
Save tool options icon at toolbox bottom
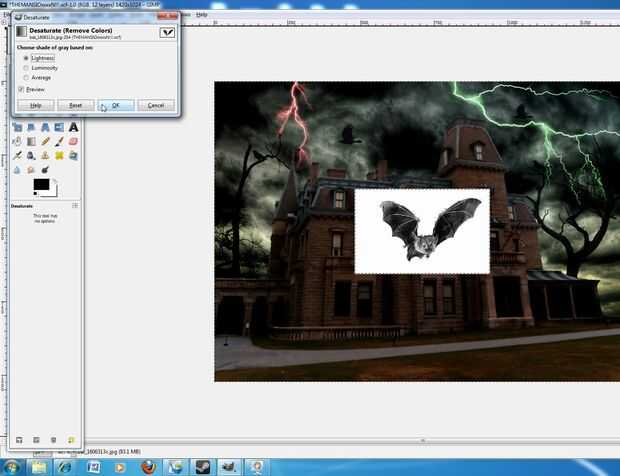pos(19,440)
